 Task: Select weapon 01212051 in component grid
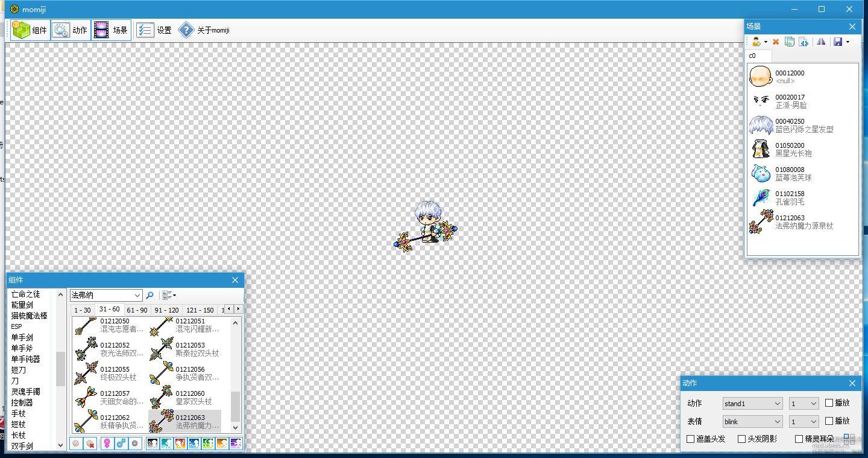(x=185, y=326)
